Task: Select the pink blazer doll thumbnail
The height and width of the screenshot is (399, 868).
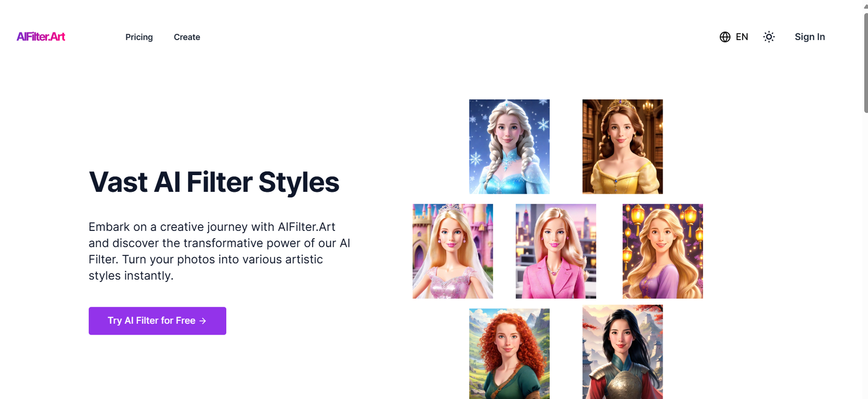Action: (x=556, y=251)
